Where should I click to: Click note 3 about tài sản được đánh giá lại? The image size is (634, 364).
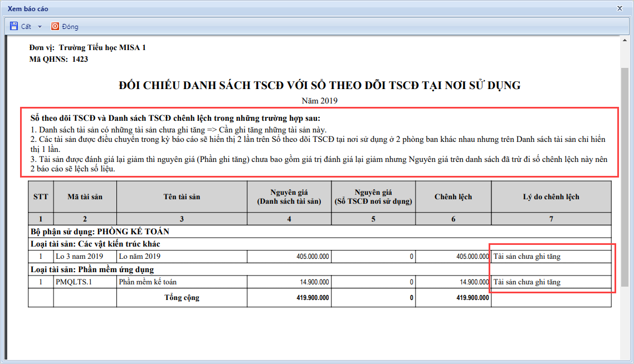pyautogui.click(x=319, y=164)
